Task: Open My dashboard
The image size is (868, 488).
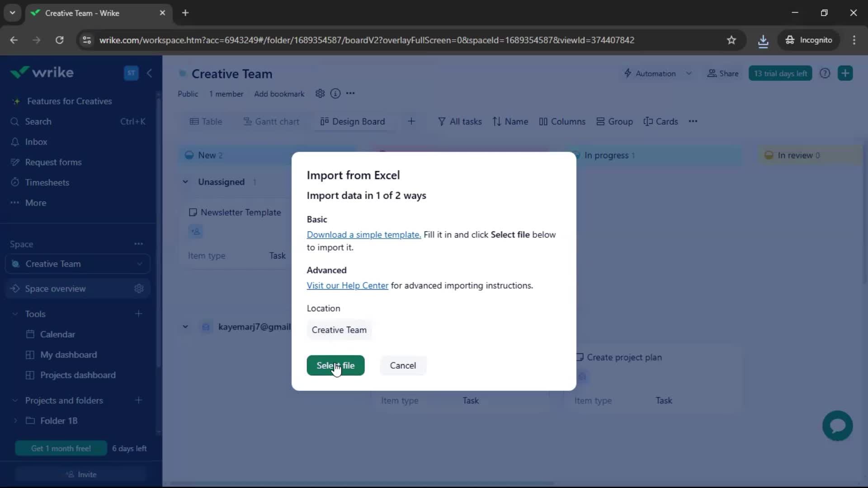Action: click(x=68, y=355)
